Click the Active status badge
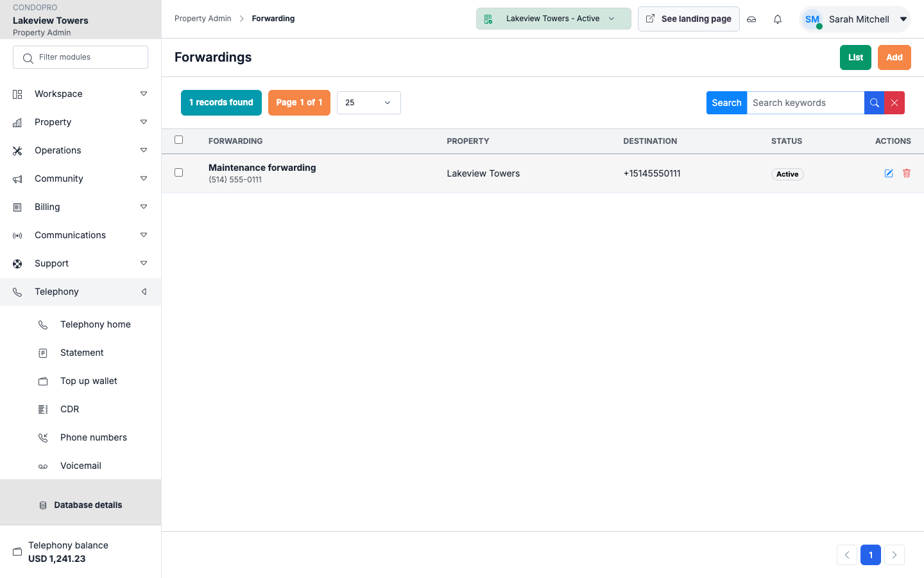 (787, 174)
